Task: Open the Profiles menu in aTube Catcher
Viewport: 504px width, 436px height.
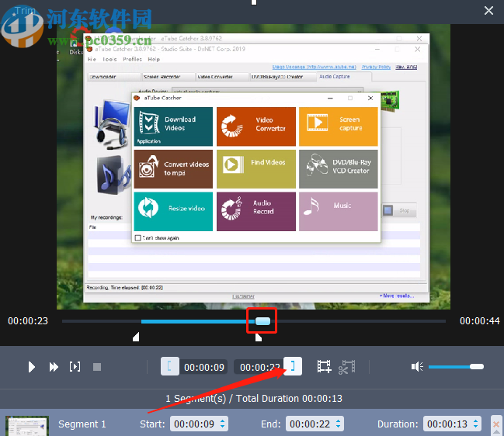Action: [132, 60]
